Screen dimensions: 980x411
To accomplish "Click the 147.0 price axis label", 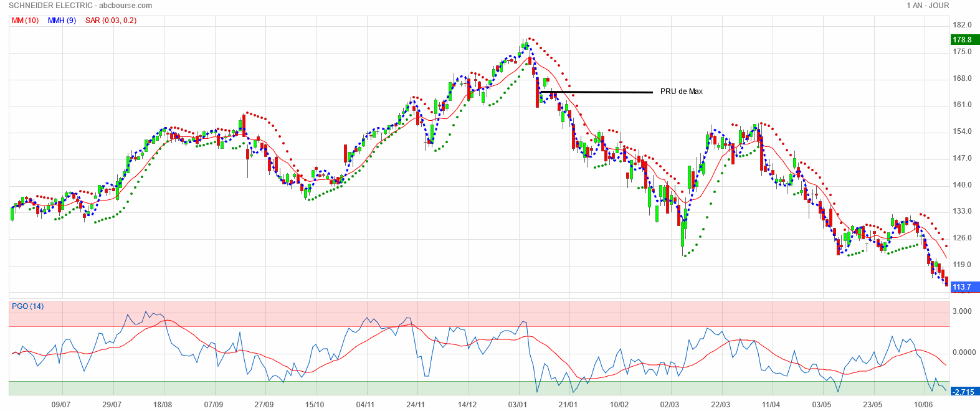I will point(963,158).
